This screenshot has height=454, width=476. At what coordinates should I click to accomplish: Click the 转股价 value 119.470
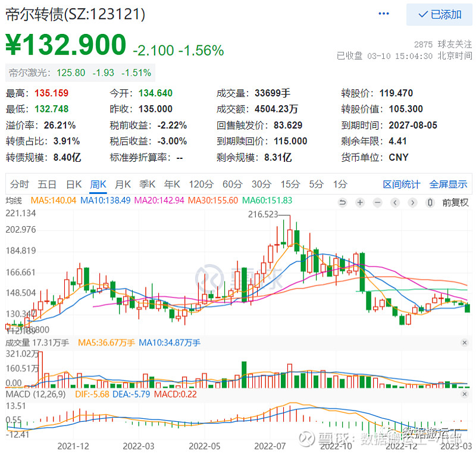pos(396,93)
